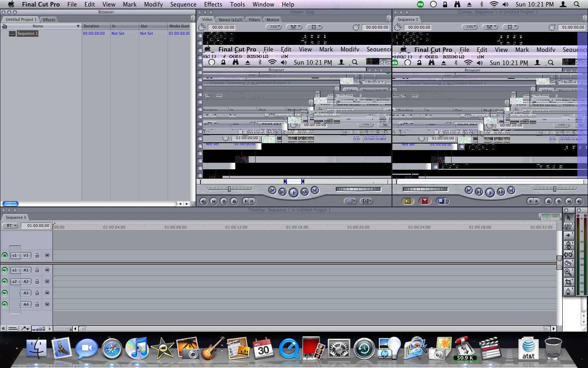Open the RT pop-up menu in Timeline
Screen dimensions: 588x368
point(10,226)
